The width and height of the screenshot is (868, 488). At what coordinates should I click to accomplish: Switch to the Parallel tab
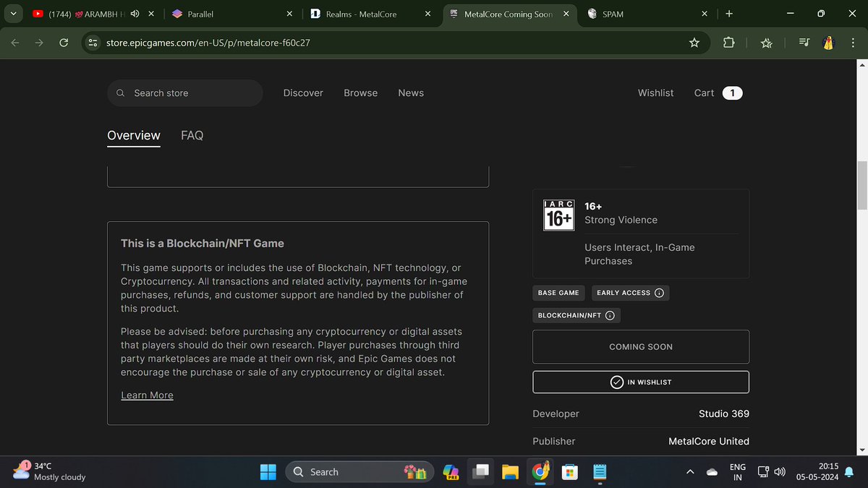[x=231, y=14]
